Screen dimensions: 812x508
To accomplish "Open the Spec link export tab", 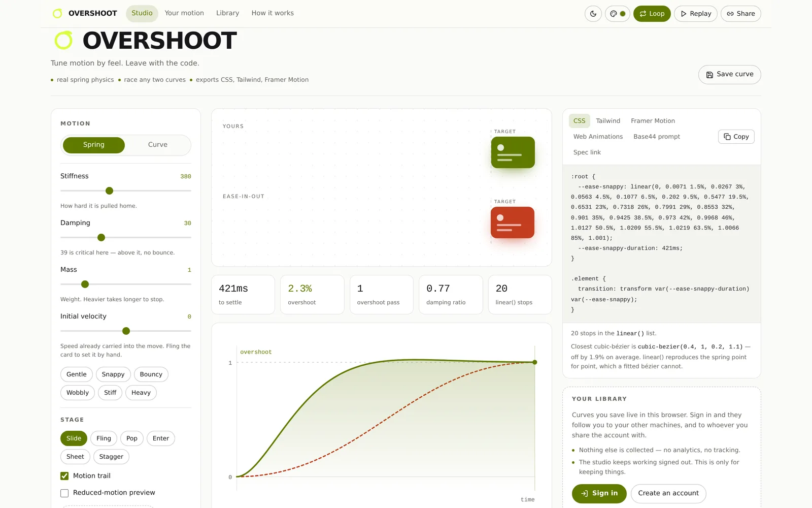I will pos(587,152).
